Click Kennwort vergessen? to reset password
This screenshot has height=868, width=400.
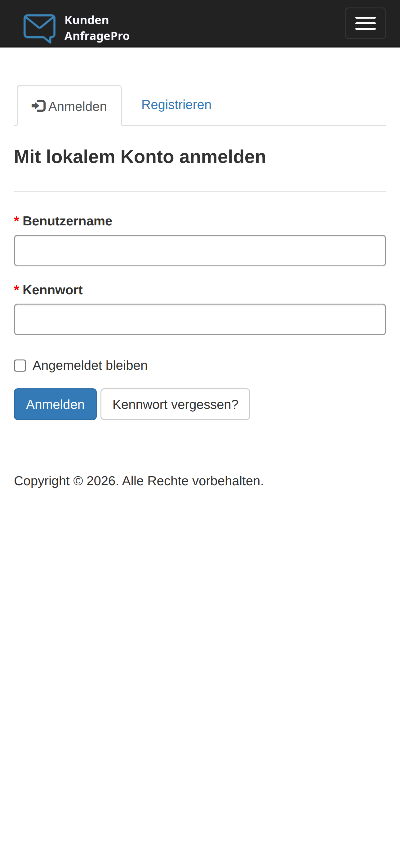coord(175,404)
